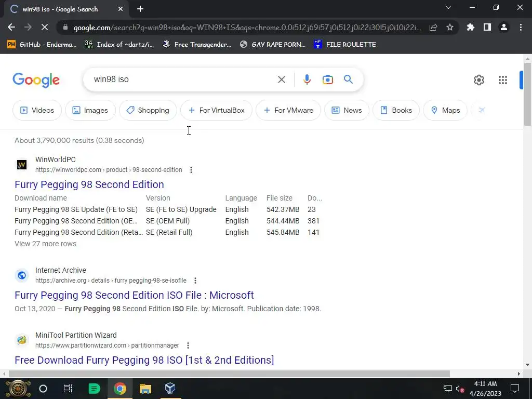The width and height of the screenshot is (532, 399).
Task: Open File Explorer from the taskbar
Action: [145, 389]
